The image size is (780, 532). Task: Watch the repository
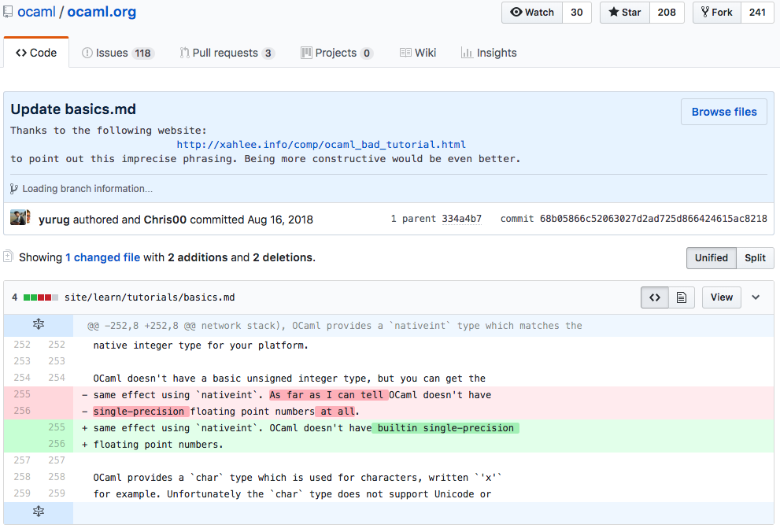click(x=532, y=13)
